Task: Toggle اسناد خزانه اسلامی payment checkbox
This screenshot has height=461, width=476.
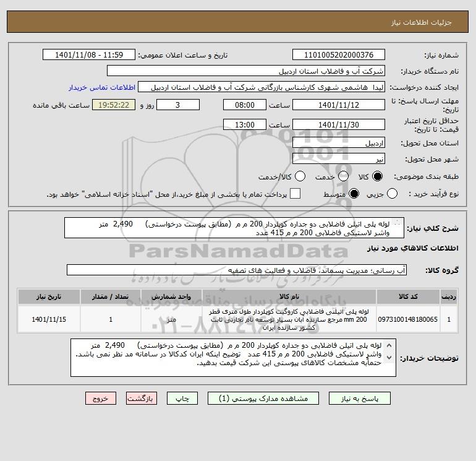Action: coord(295,194)
